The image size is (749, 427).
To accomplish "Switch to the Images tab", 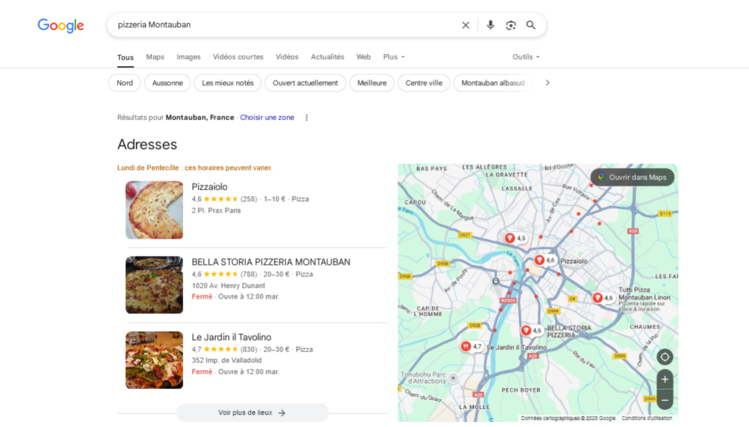I will tap(188, 57).
